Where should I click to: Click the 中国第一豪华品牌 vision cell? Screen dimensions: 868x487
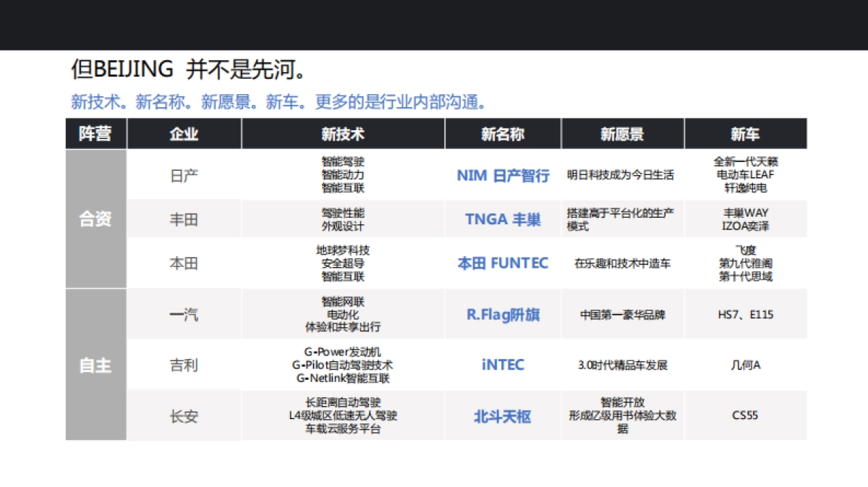pos(621,314)
